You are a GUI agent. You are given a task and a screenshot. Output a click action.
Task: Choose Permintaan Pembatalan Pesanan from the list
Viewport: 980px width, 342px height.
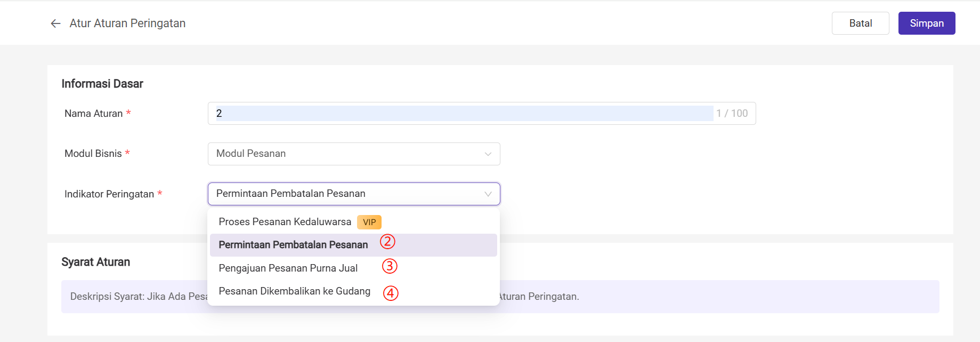click(293, 245)
